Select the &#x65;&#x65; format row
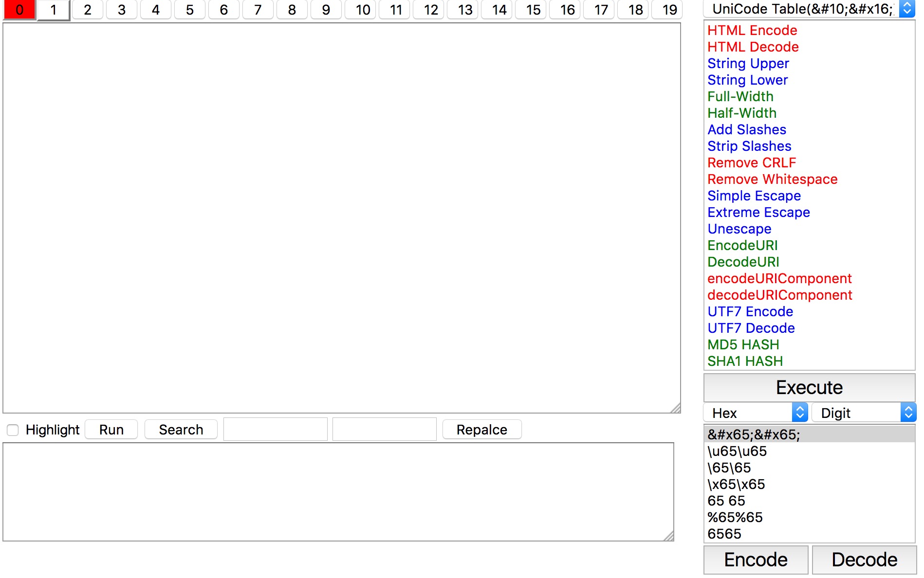The image size is (924, 578). pyautogui.click(x=809, y=434)
